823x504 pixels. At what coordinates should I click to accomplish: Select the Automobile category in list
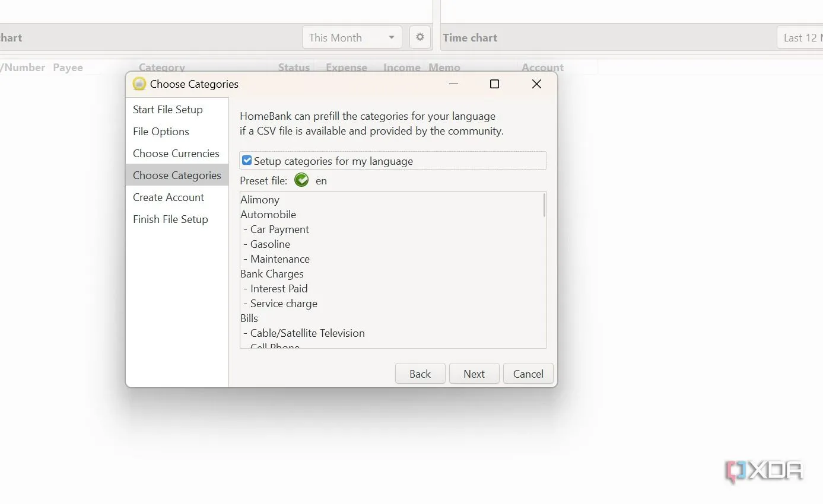pos(268,215)
